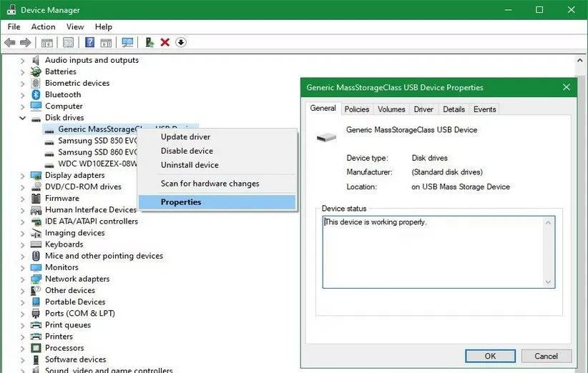Click the Bluetooth icon in the device tree
The height and width of the screenshot is (373, 588).
pyautogui.click(x=36, y=94)
